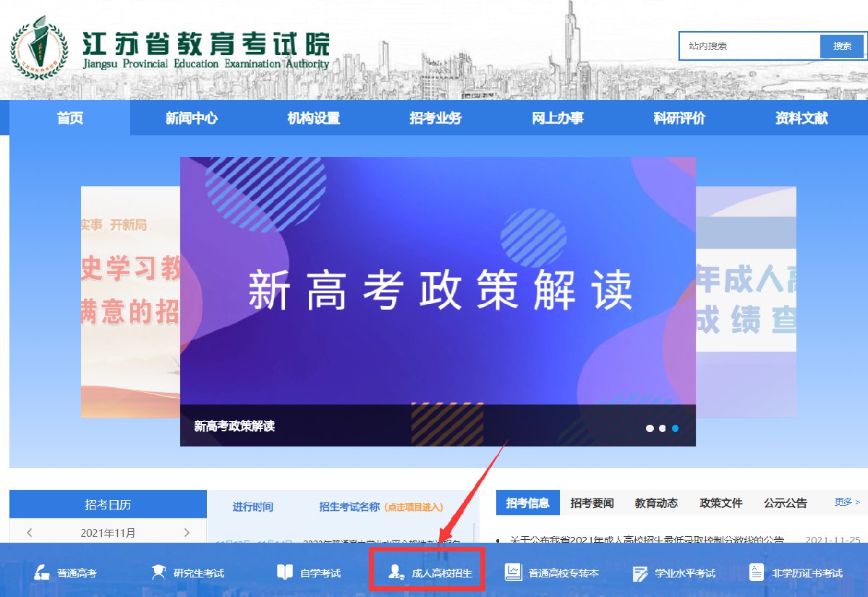This screenshot has width=868, height=597.
Task: Click the 普通高校专转本 chart icon
Action: click(513, 572)
